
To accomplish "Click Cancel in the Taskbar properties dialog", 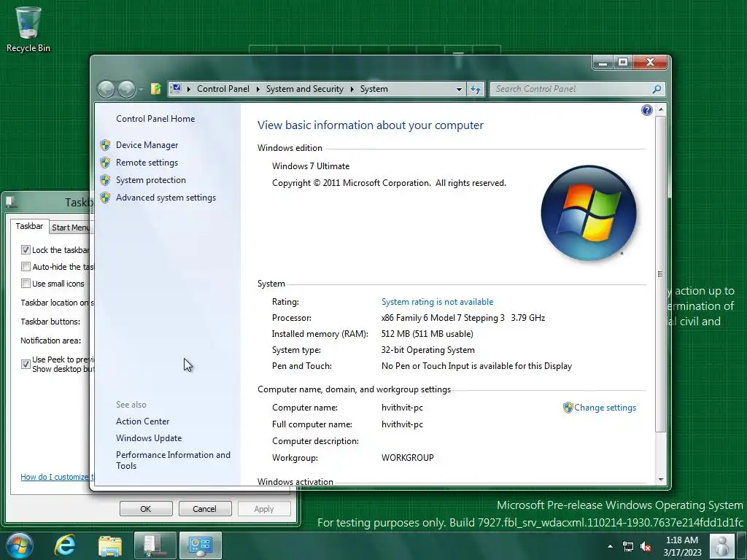I will 205,509.
